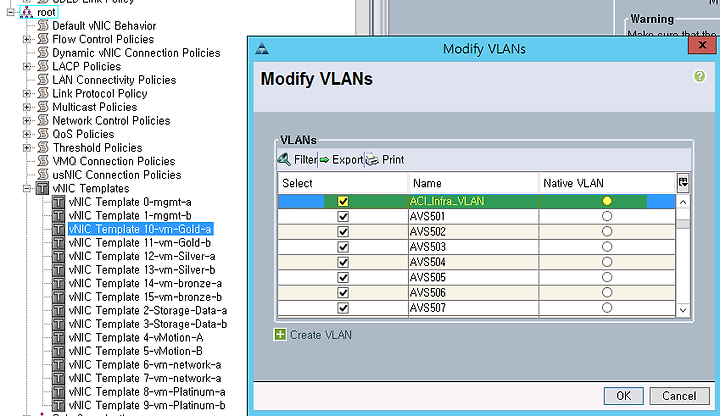Screen dimensions: 720x416
Task: Click the VLAN list scroll up arrow
Action: 683,202
